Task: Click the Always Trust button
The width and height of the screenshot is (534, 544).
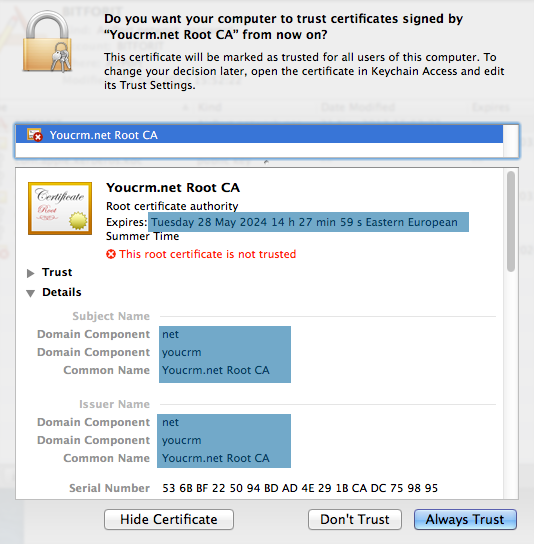Action: point(465,519)
